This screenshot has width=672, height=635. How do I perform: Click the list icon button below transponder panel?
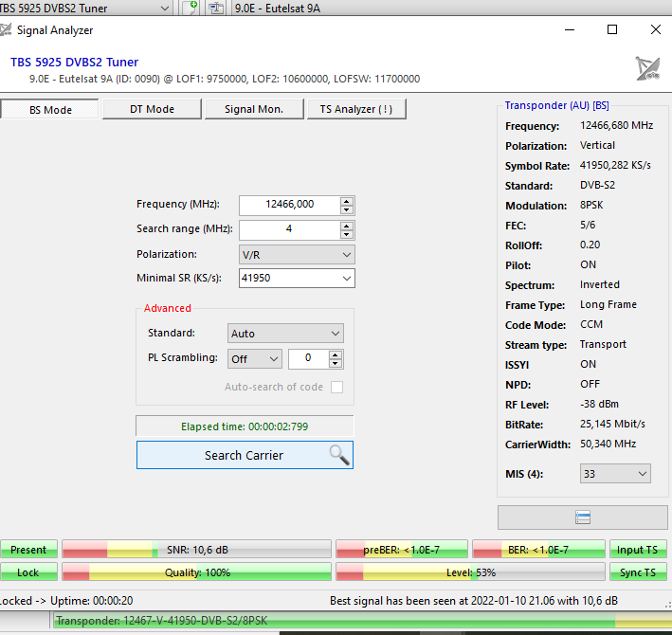point(582,517)
